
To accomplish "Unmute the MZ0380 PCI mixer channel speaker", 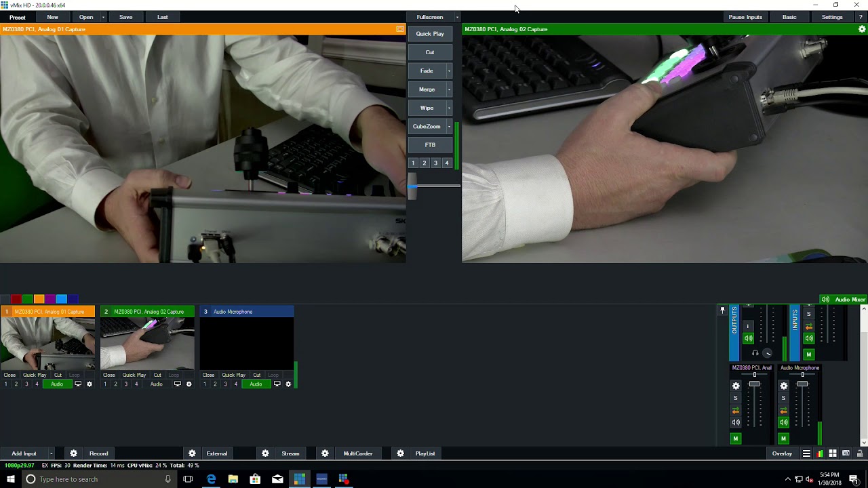I will tap(736, 422).
